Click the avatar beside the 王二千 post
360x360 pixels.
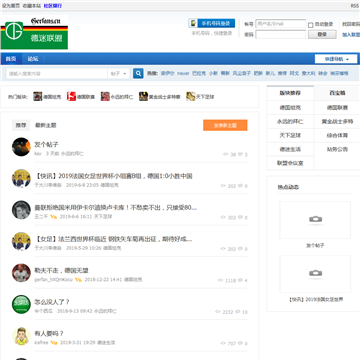[x=21, y=210]
